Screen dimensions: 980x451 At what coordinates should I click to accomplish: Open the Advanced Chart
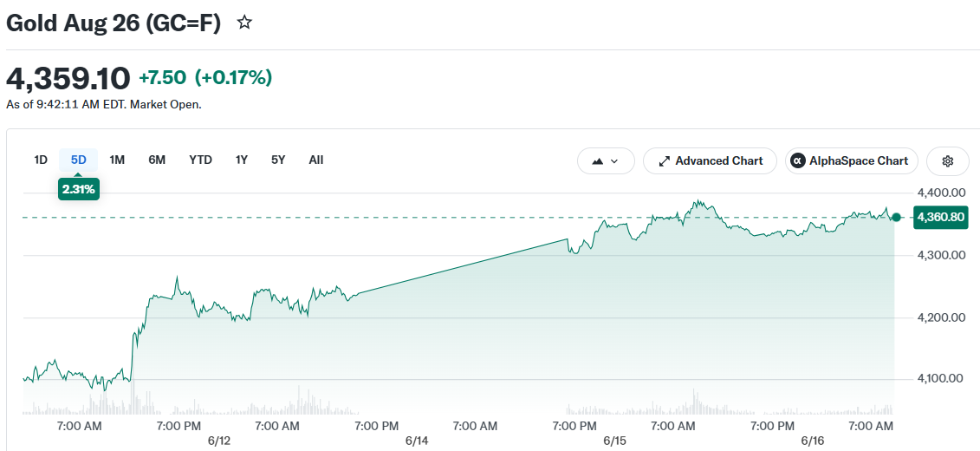pyautogui.click(x=710, y=160)
